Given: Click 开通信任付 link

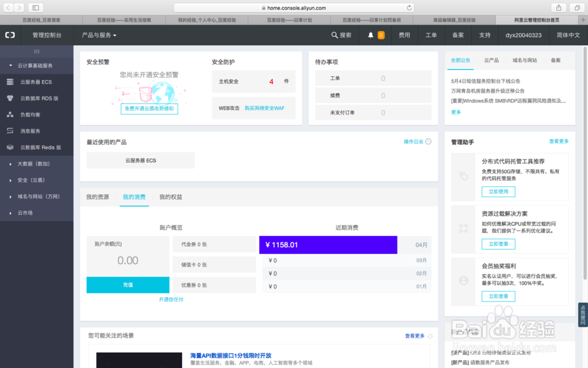Looking at the screenshot, I should pos(171,299).
